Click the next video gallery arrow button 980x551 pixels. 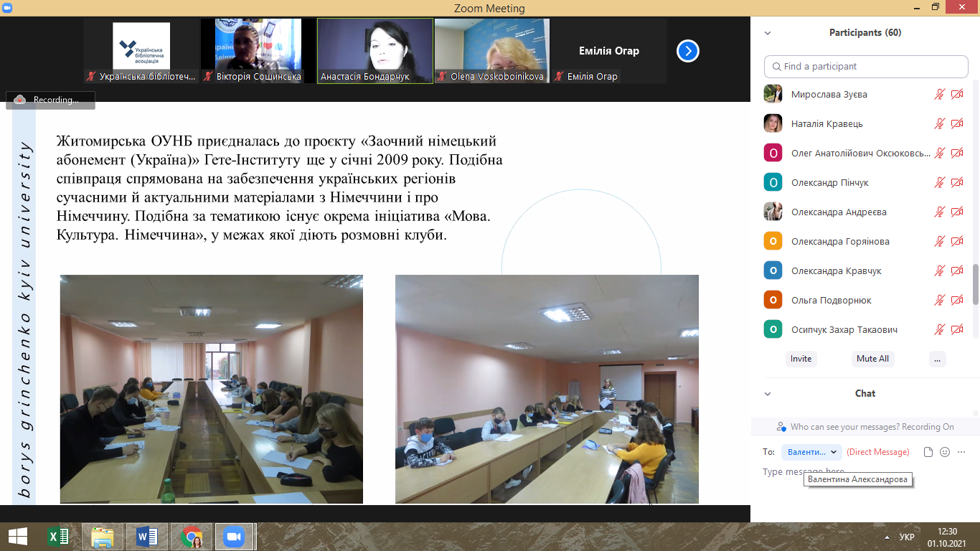tap(687, 51)
